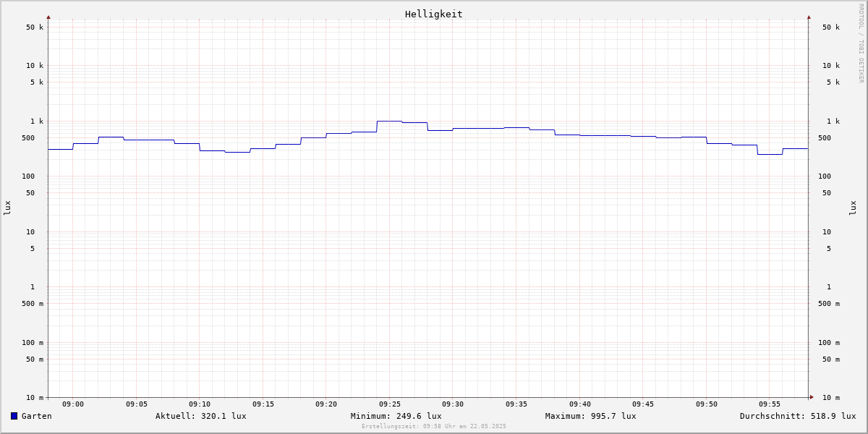Click the Minimum: 249.6 lux value
Viewport: 868px width, 434px height.
(x=396, y=416)
